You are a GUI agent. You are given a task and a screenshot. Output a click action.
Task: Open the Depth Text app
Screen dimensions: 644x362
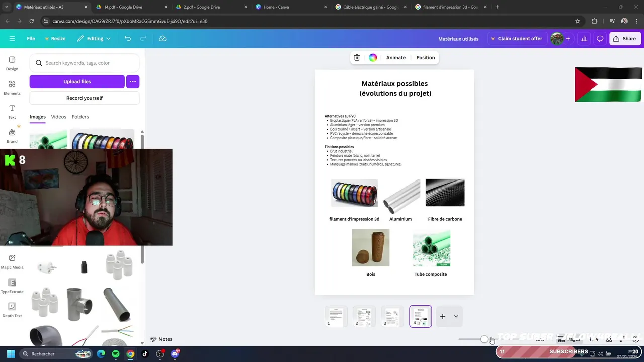(12, 310)
